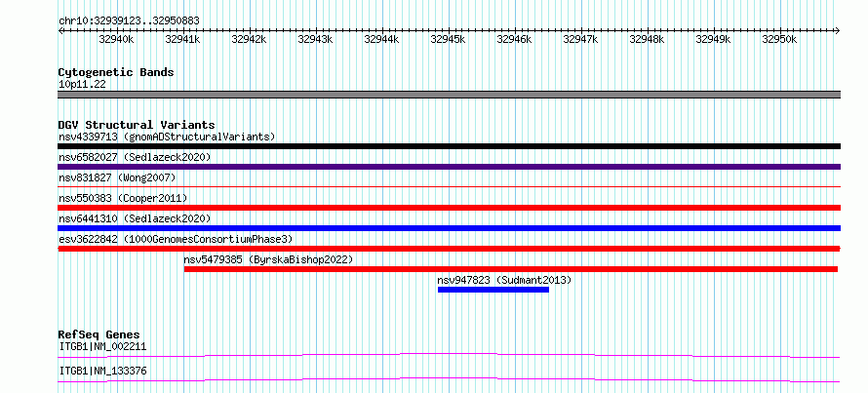The width and height of the screenshot is (868, 393).
Task: Open the ITGB1|NM_133376 gene track line
Action: click(449, 379)
